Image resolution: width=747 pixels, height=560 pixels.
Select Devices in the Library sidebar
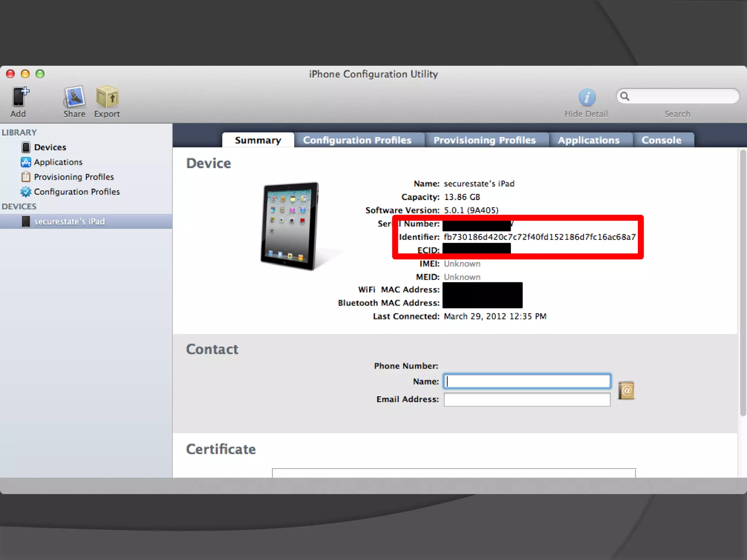[50, 147]
